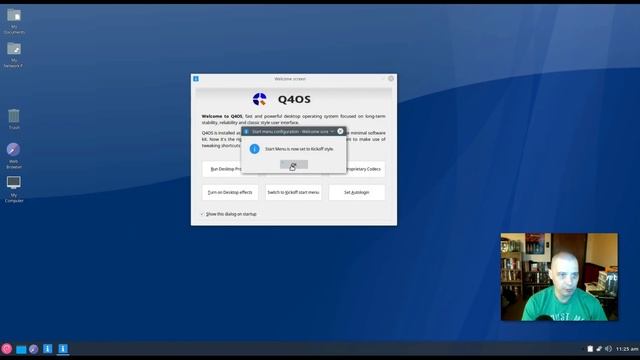Open the My Documents desktop icon
The width and height of the screenshot is (640, 360).
(x=14, y=20)
